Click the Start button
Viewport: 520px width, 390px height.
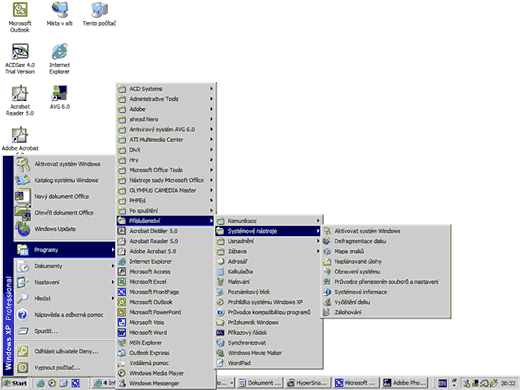(x=15, y=383)
